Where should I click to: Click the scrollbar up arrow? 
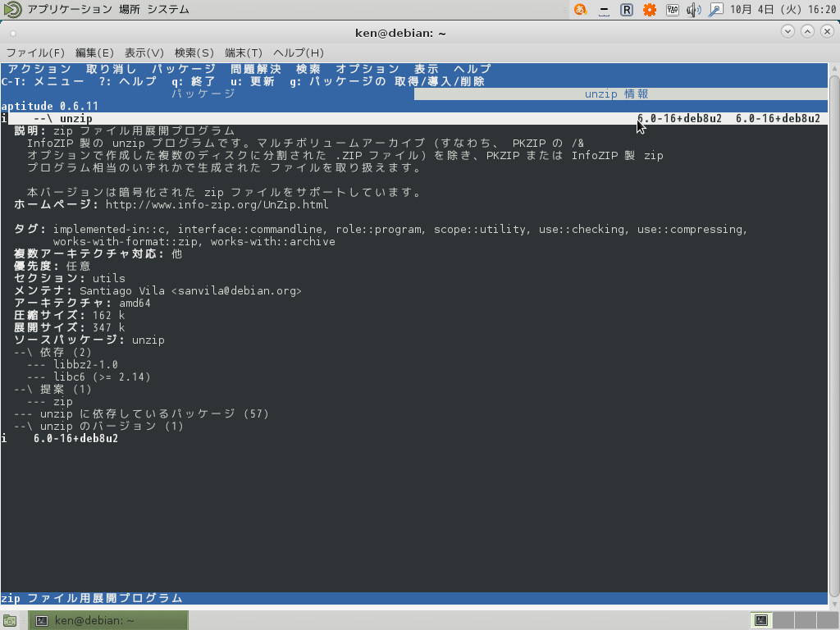coord(834,69)
